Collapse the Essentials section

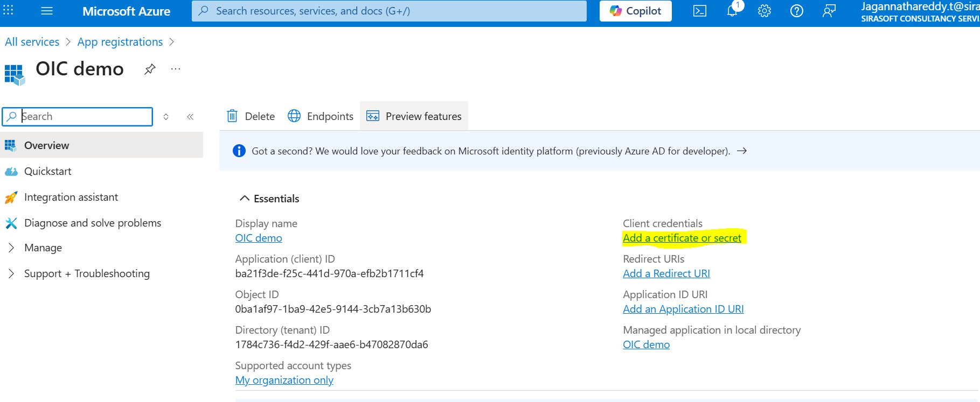[269, 199]
